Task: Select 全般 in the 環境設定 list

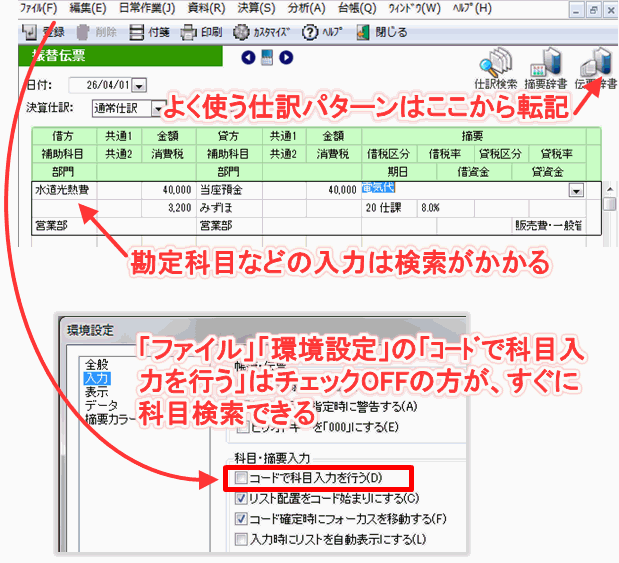Action: click(96, 364)
